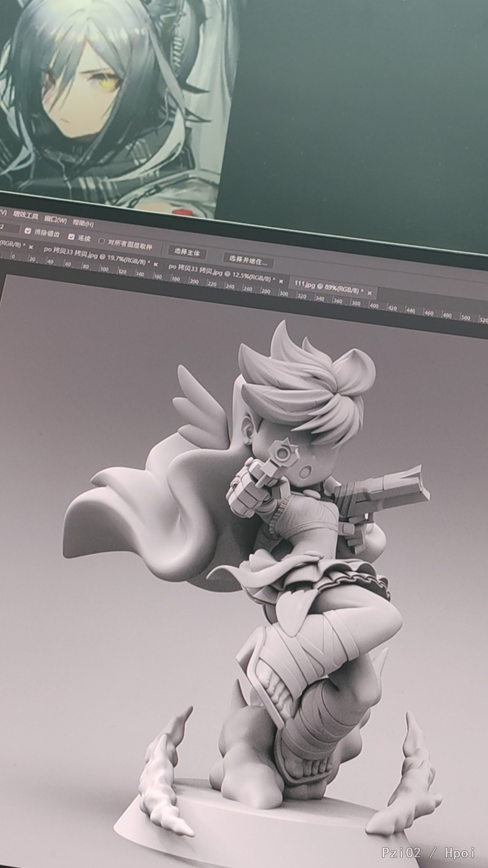The width and height of the screenshot is (488, 868).
Task: Open the 窗口(W) menu
Action: [x=56, y=220]
